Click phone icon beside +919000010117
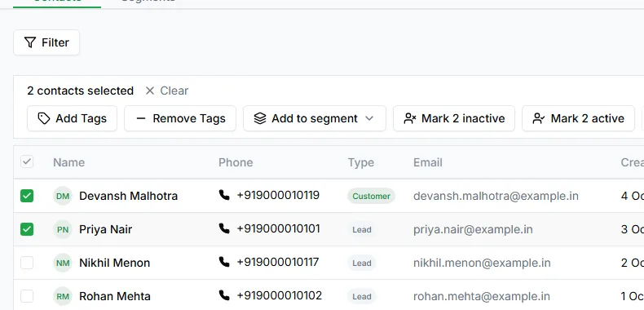 pos(224,262)
